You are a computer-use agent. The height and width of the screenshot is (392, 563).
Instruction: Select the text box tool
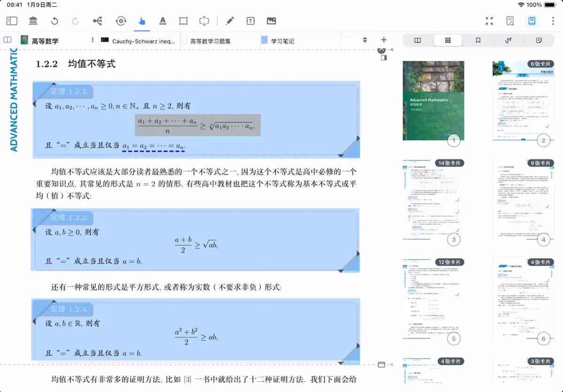(251, 21)
